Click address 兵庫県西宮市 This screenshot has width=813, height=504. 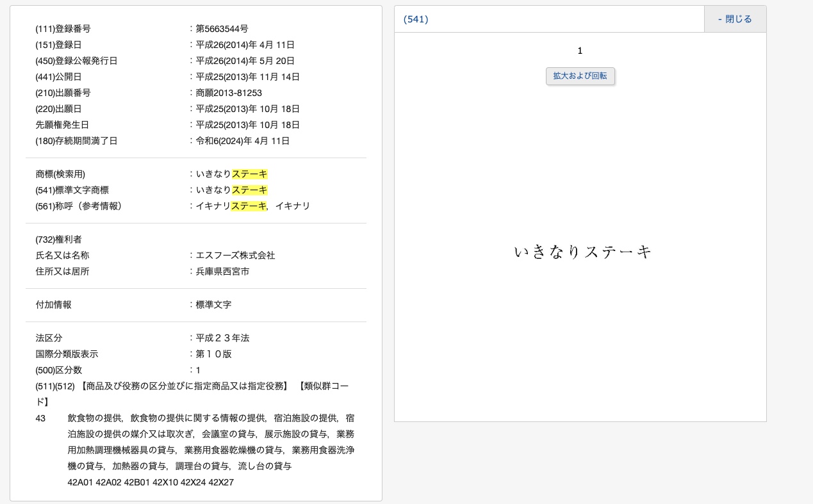coord(222,272)
